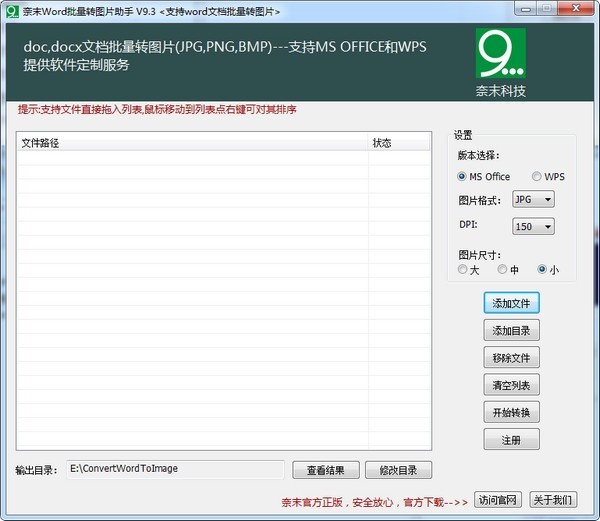Click 修改目录 to change output folder
Screen dimensions: 600x521
point(398,470)
